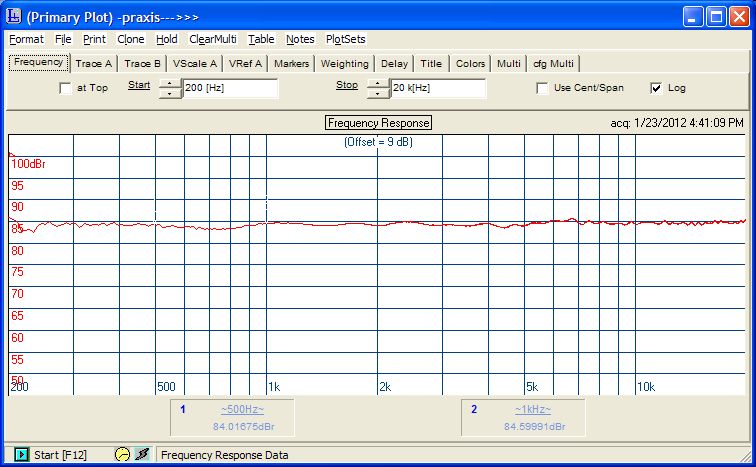The height and width of the screenshot is (467, 756).
Task: Decrease Start frequency with down arrow
Action: [170, 93]
